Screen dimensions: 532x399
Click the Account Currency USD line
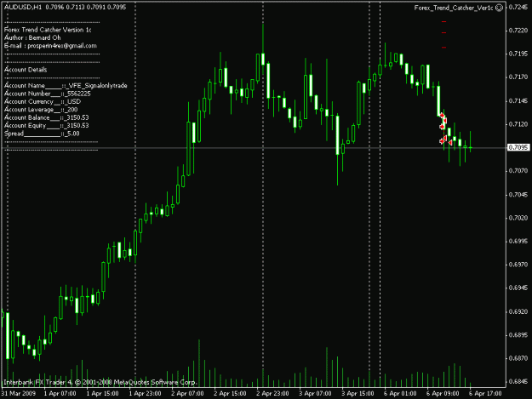[x=43, y=101]
